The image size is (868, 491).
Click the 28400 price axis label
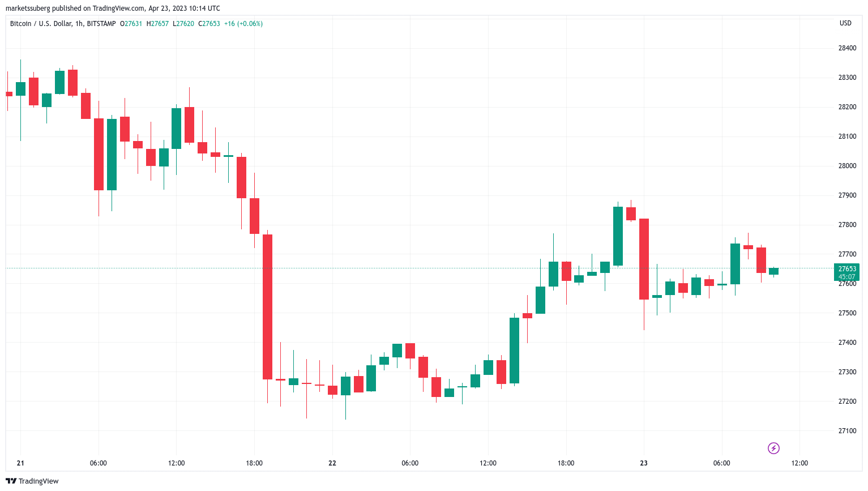(847, 48)
